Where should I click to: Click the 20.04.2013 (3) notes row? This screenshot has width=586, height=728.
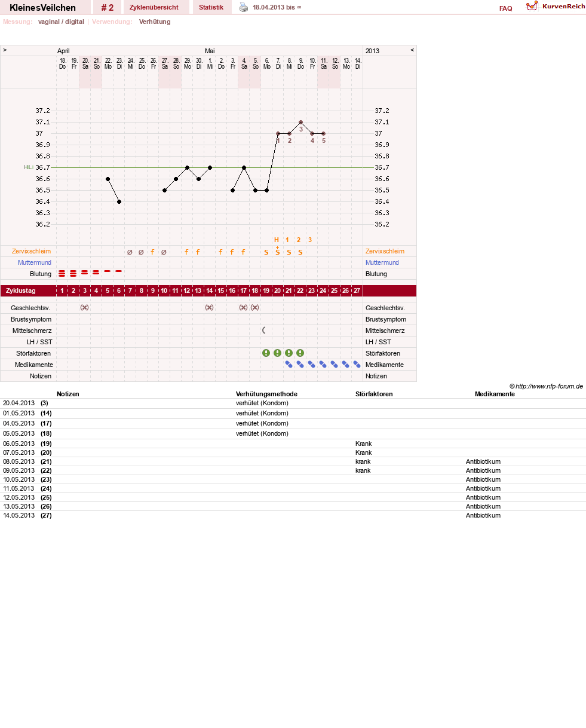(x=293, y=403)
